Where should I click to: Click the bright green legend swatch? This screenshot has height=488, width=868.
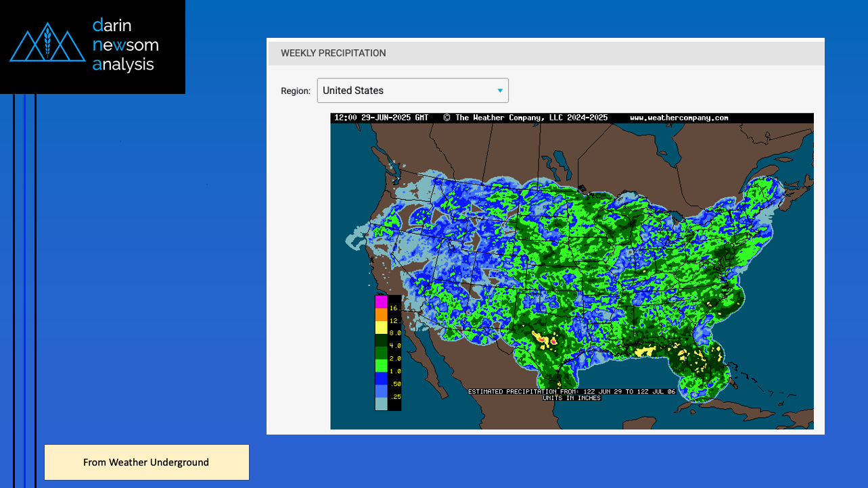382,366
